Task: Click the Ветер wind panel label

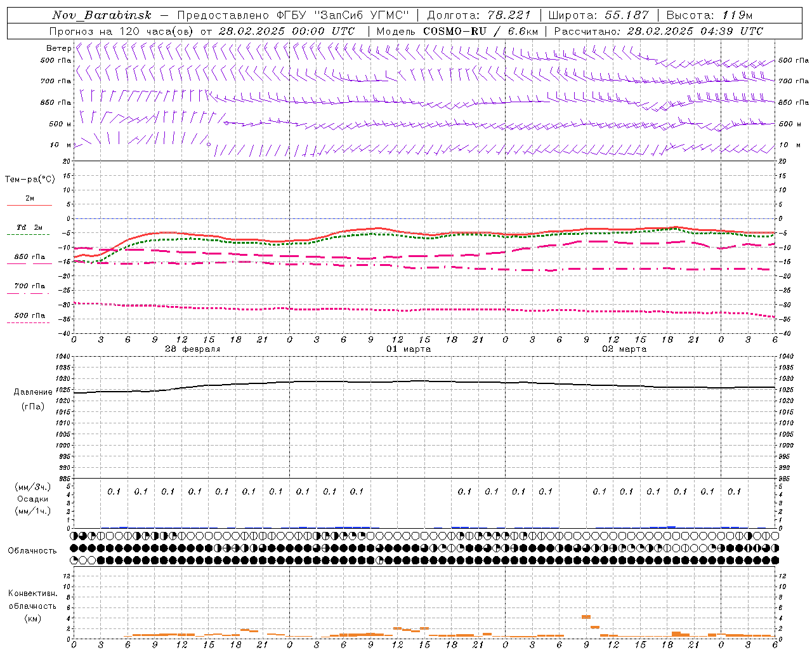Action: tap(59, 48)
